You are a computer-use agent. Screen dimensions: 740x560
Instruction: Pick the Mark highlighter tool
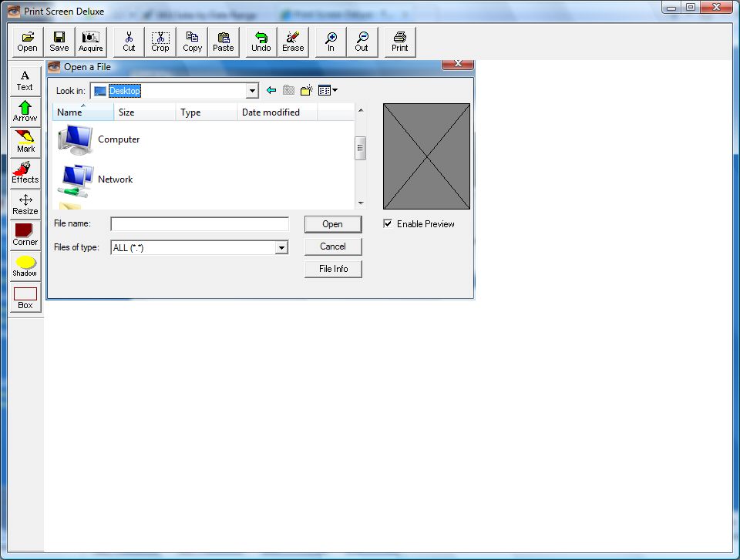(25, 142)
